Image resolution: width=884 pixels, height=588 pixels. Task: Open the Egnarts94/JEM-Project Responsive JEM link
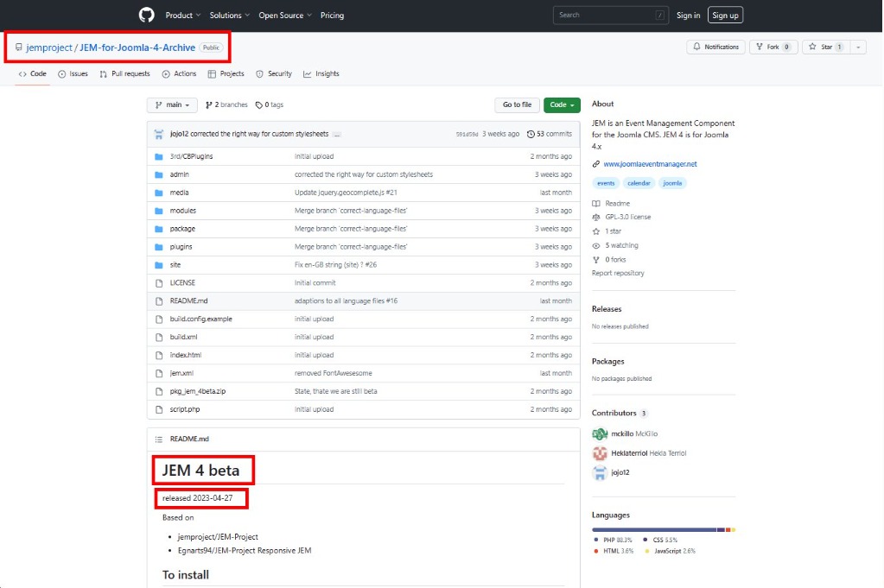[244, 551]
